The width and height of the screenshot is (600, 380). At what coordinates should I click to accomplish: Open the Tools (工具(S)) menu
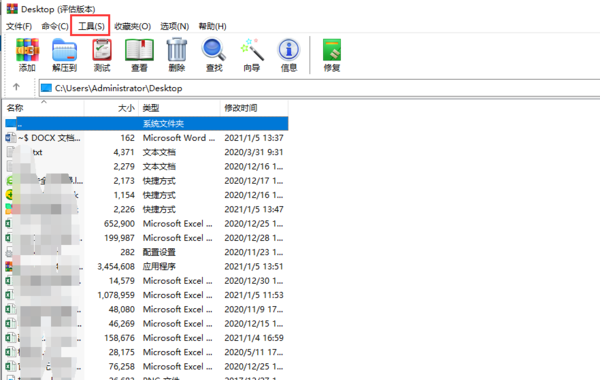click(91, 26)
